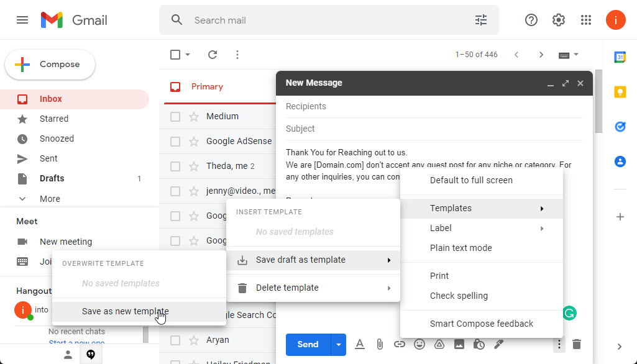Viewport: 637px width, 364px height.
Task: Open Google apps grid
Action: (586, 20)
